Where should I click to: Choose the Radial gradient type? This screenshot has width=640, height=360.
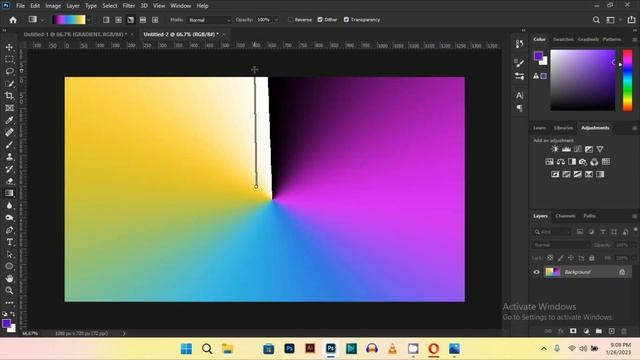(x=118, y=20)
